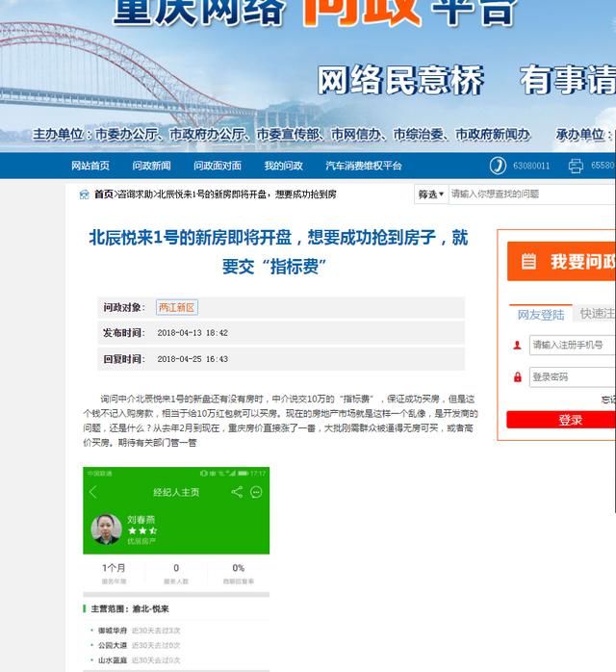The image size is (616, 672).
Task: Click the 1个月 service time statistic
Action: (114, 568)
